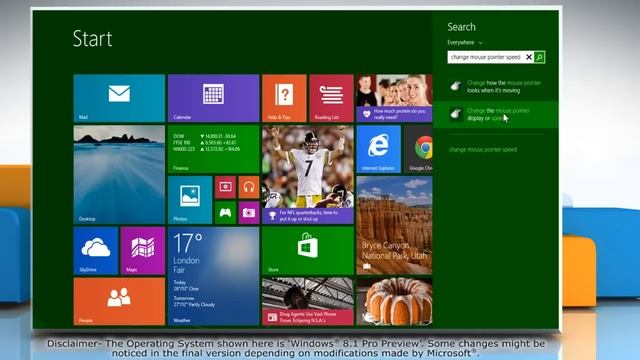The image size is (640, 360).
Task: Click the 'change mouse pointer speed' suggestion
Action: click(483, 149)
